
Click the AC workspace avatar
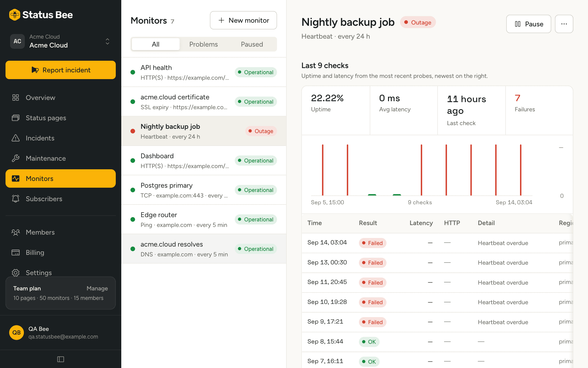tap(17, 41)
